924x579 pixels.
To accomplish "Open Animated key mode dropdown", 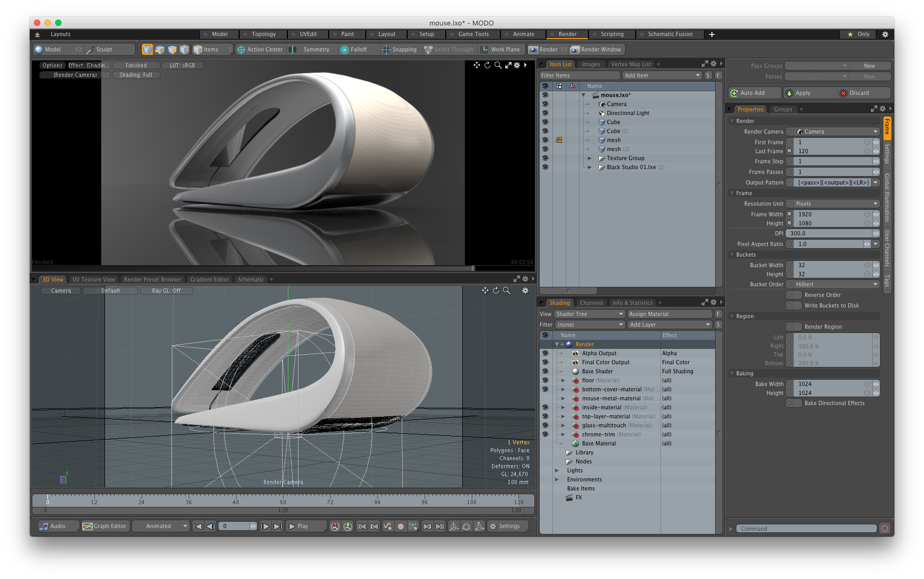I will coord(161,526).
